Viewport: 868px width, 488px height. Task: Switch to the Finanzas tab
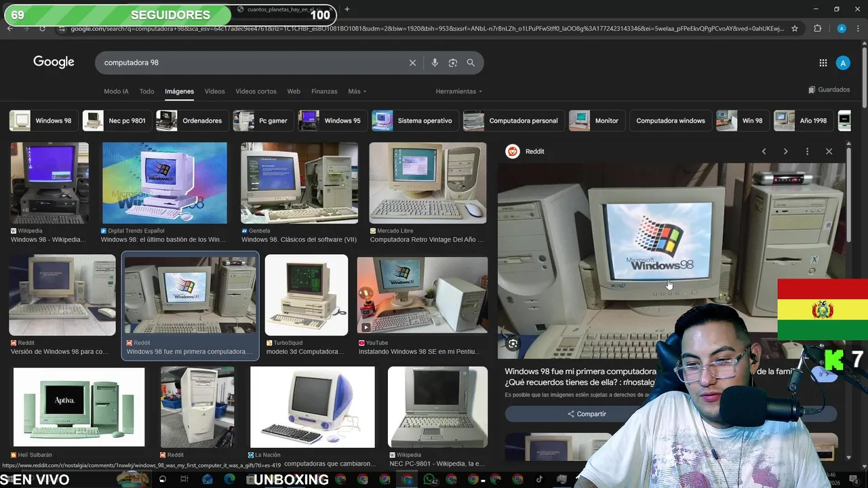coord(324,91)
